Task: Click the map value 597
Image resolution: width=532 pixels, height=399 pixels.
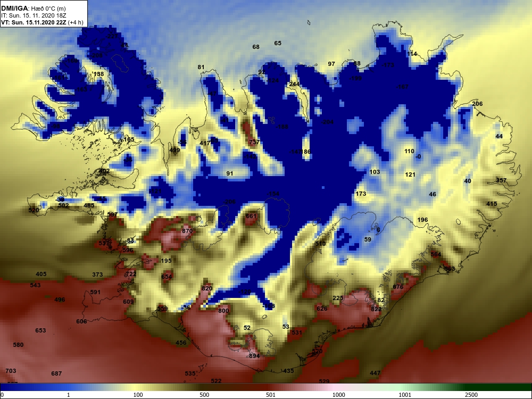Action: (112, 214)
